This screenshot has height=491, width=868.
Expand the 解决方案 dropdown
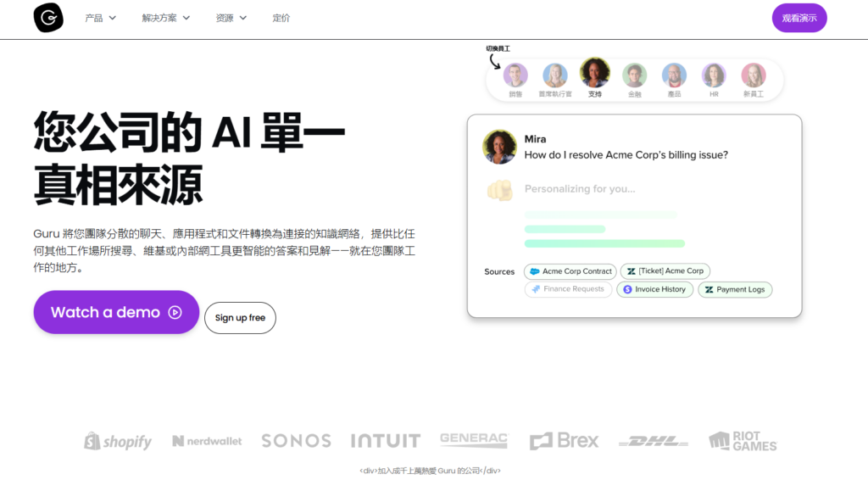click(161, 17)
